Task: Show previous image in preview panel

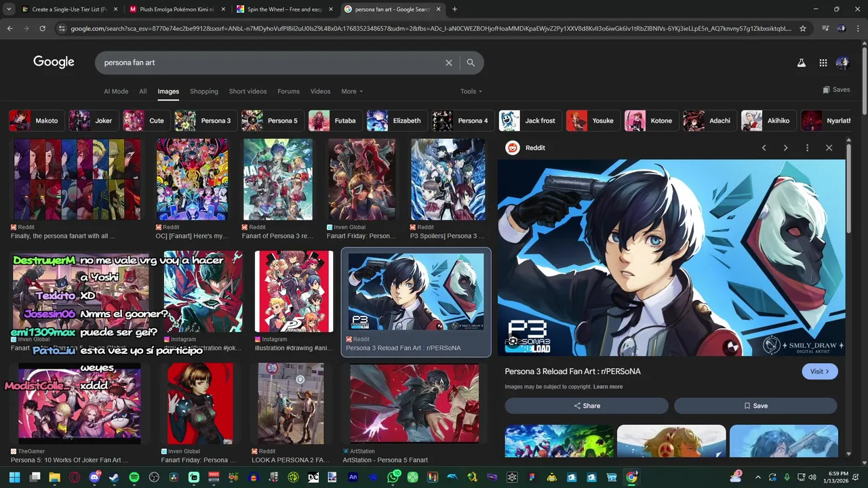Action: [x=764, y=148]
